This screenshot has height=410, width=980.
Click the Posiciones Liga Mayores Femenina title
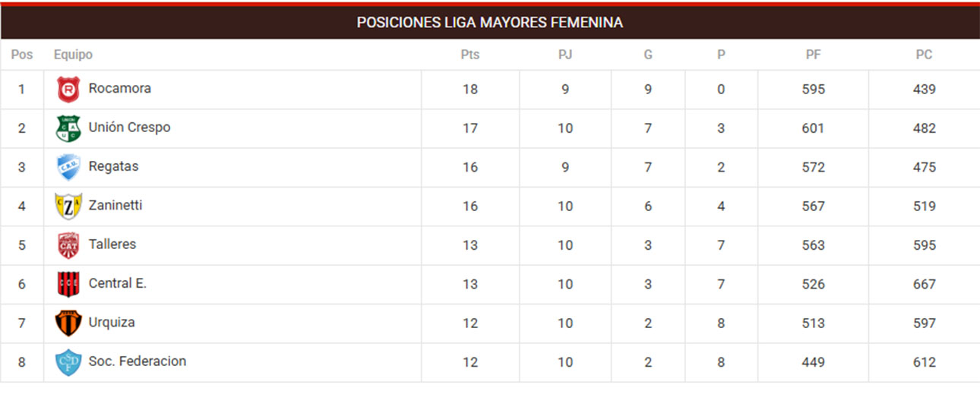(x=490, y=23)
